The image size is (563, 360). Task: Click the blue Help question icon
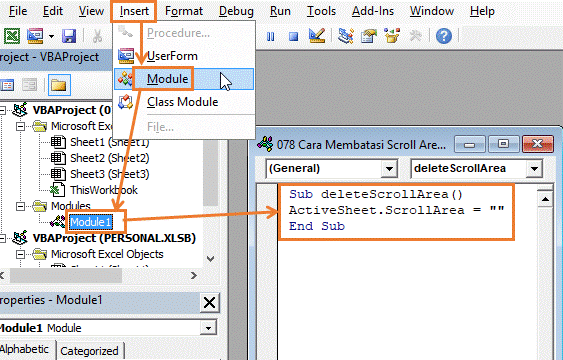[x=444, y=36]
